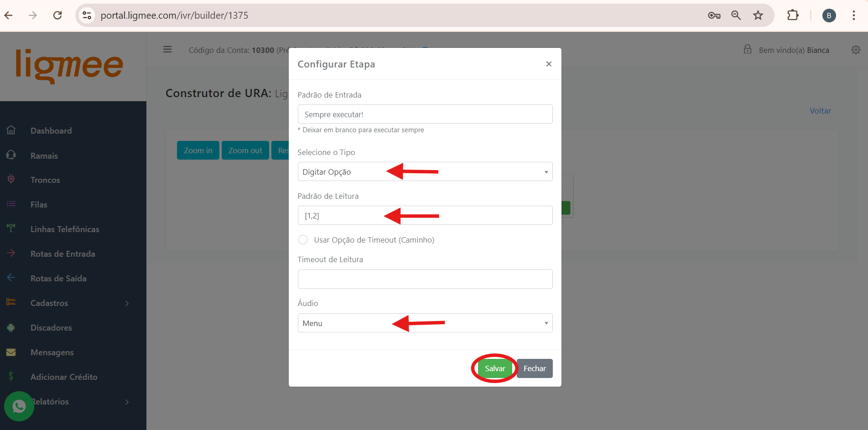This screenshot has height=430, width=868.
Task: Click the Voltar link
Action: point(820,111)
